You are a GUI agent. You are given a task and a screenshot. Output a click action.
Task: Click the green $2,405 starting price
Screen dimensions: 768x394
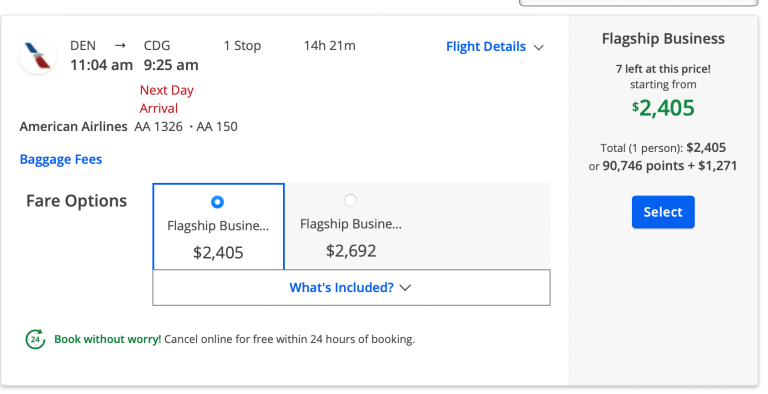tap(663, 108)
